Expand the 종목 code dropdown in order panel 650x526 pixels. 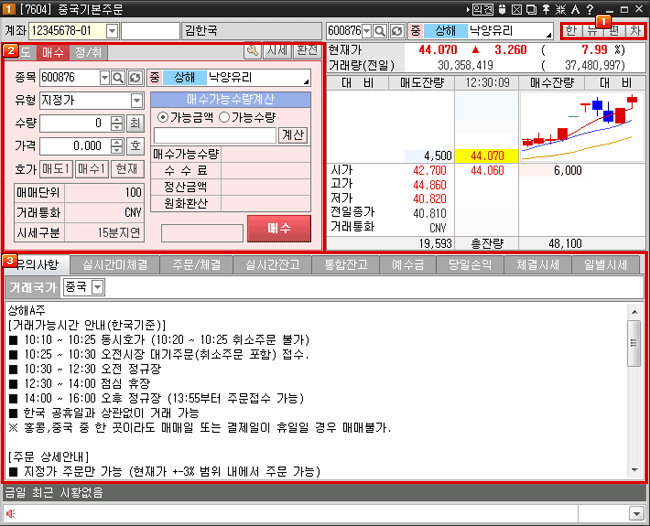click(x=105, y=78)
